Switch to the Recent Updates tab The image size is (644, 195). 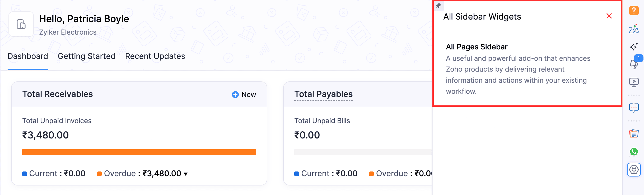(155, 56)
